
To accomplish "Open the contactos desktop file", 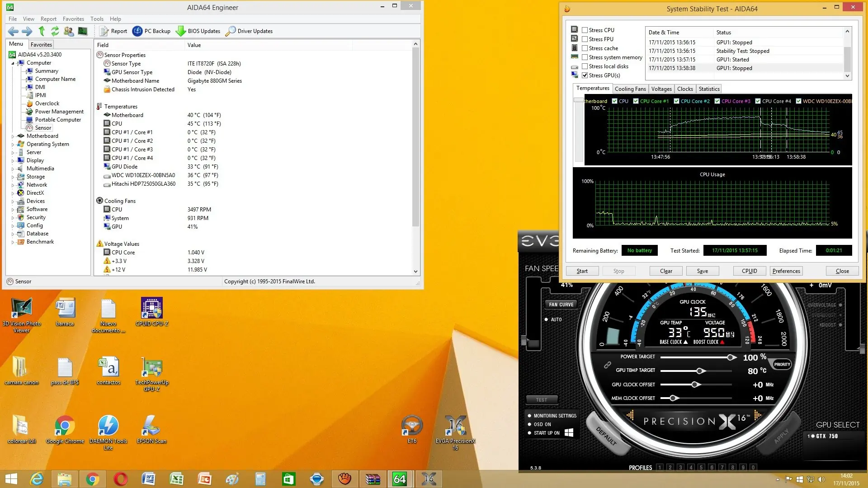I will coord(108,371).
